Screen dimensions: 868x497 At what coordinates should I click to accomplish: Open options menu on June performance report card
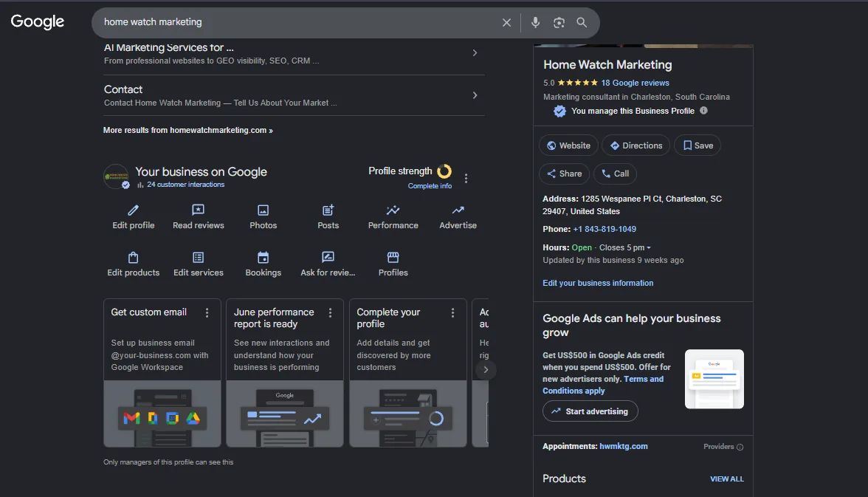point(330,313)
